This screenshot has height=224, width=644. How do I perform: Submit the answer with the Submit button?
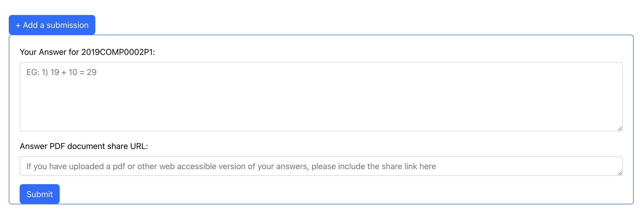click(x=40, y=194)
